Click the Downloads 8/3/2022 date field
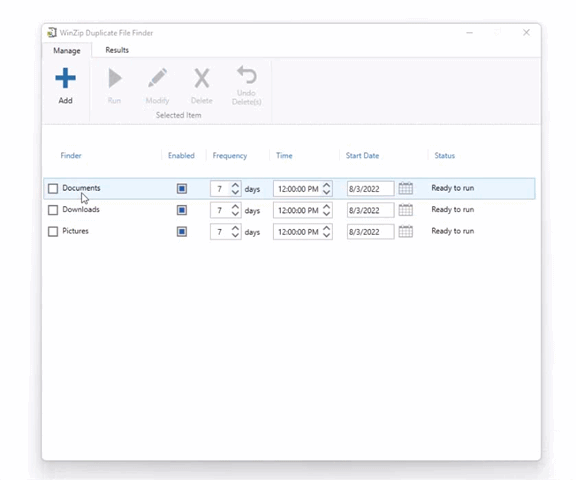The width and height of the screenshot is (576, 480). [370, 210]
